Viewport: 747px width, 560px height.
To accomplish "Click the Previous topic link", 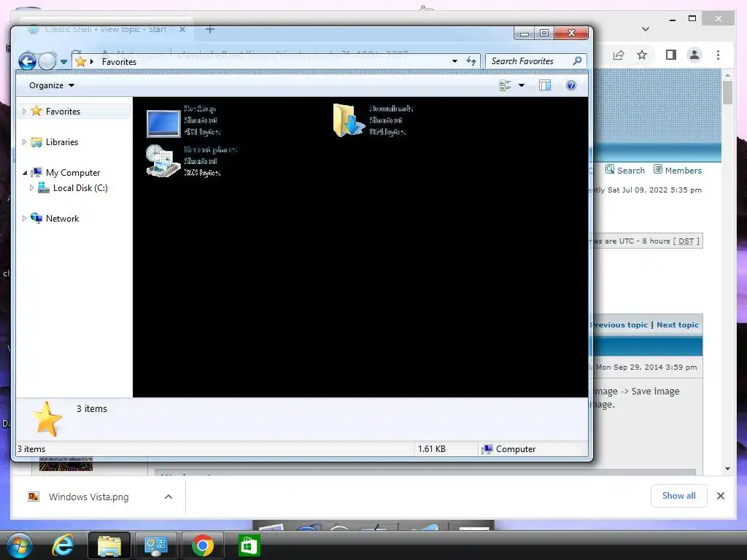I will tap(619, 324).
